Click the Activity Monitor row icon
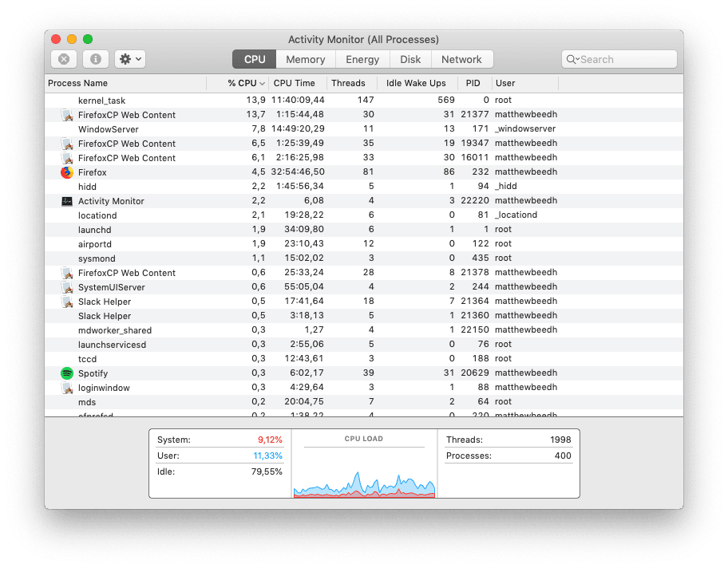 point(67,201)
